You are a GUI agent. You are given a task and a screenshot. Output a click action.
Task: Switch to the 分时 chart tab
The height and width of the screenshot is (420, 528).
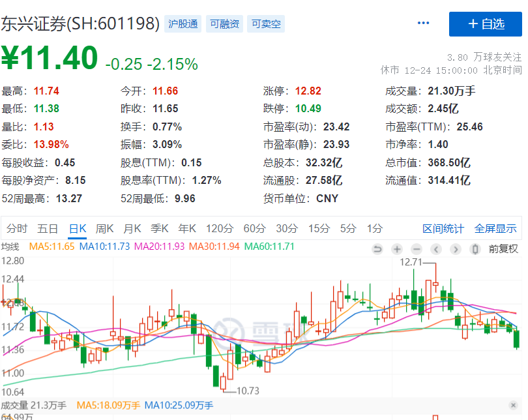click(x=16, y=230)
